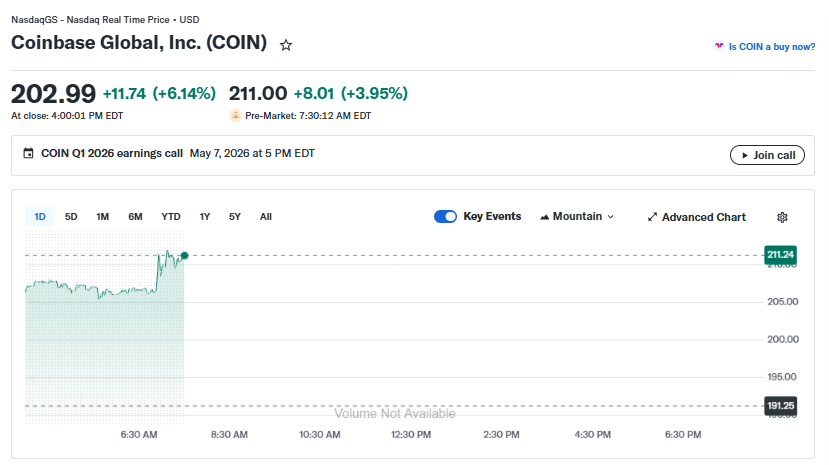Click the 4:30 PM axis label
This screenshot has width=829, height=465.
point(592,434)
